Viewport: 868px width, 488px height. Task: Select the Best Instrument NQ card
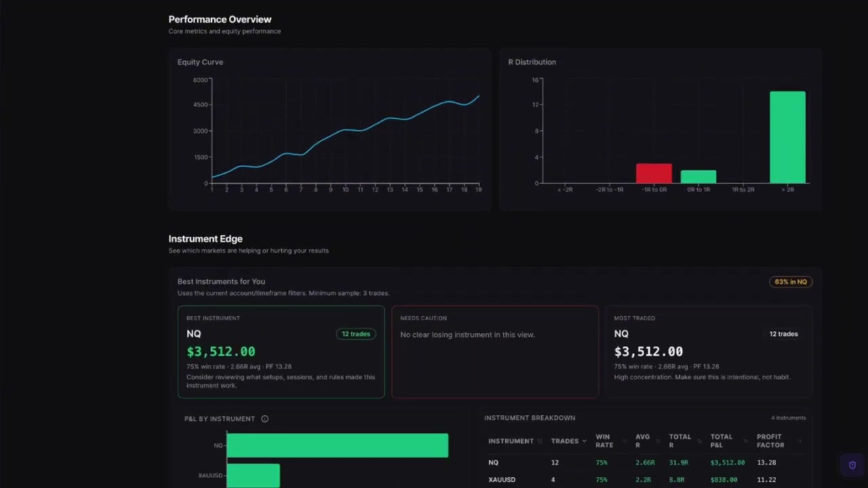click(x=281, y=352)
